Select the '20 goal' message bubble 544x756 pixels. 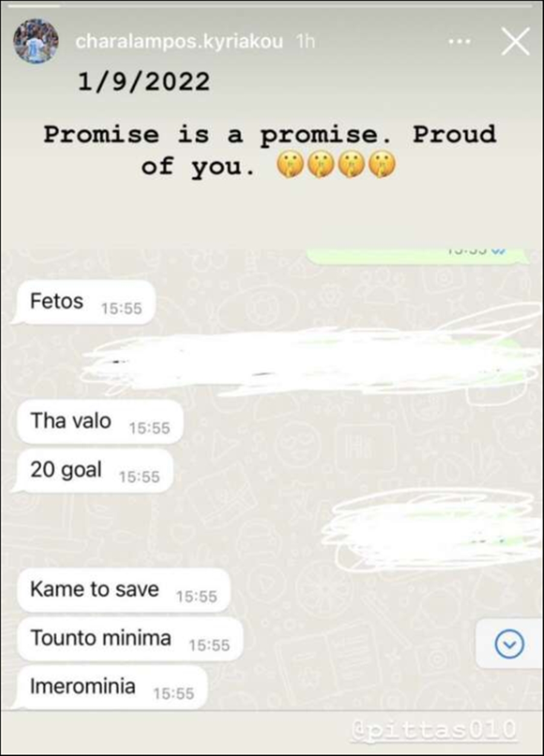point(93,471)
